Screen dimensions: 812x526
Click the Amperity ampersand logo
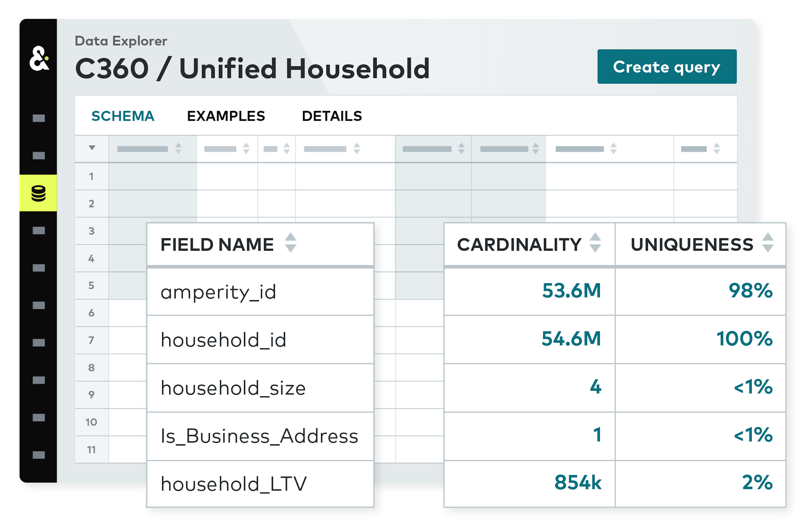tap(39, 59)
